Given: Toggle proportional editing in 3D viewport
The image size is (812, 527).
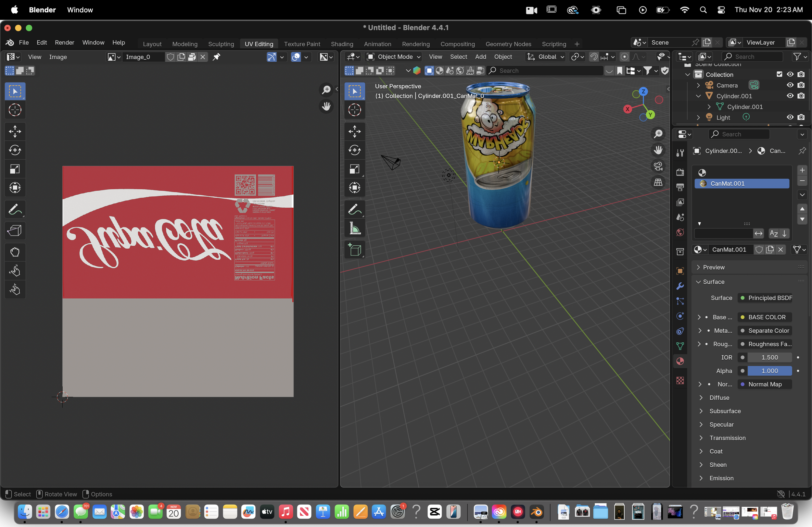Looking at the screenshot, I should [x=624, y=56].
